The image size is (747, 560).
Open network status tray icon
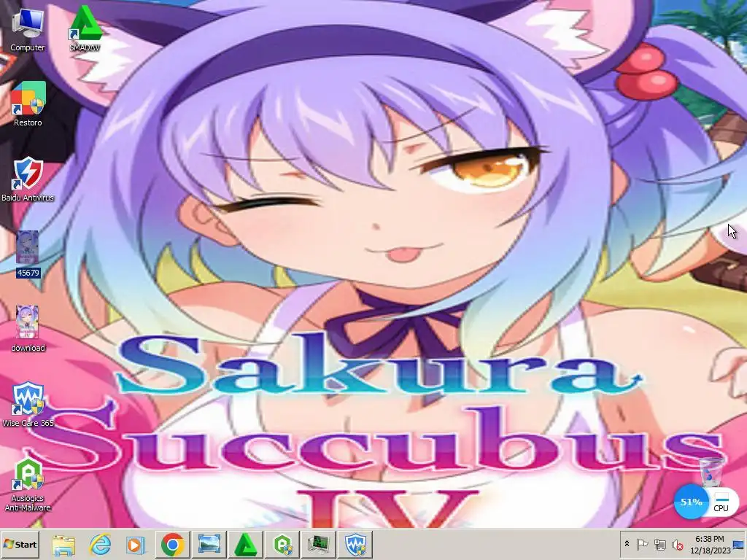[659, 544]
